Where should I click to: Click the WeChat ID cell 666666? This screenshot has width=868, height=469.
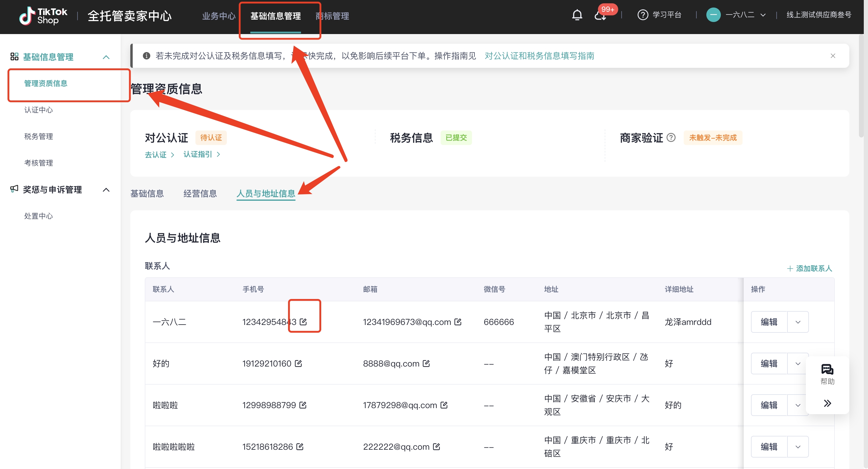(x=499, y=322)
